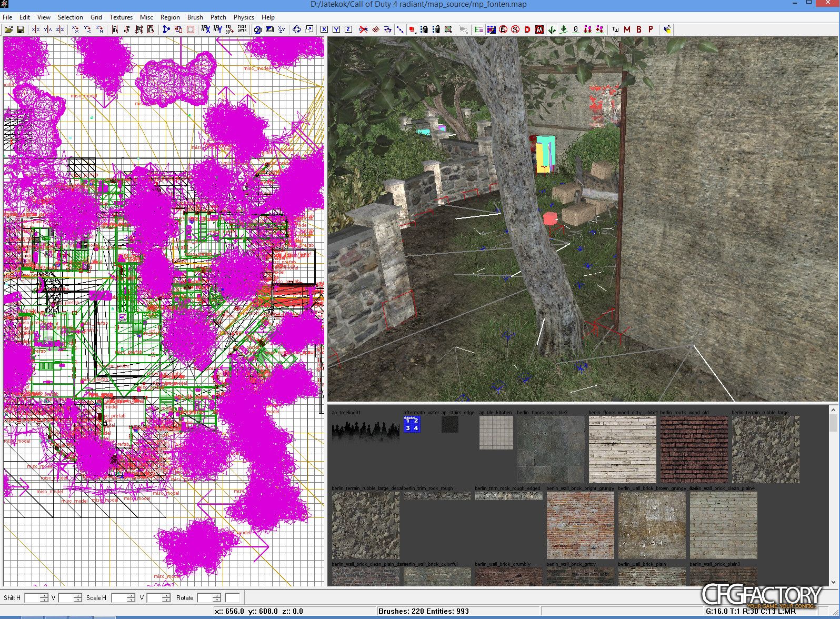Select the aftermath_water texture thumbnail
840x619 pixels.
pos(412,424)
